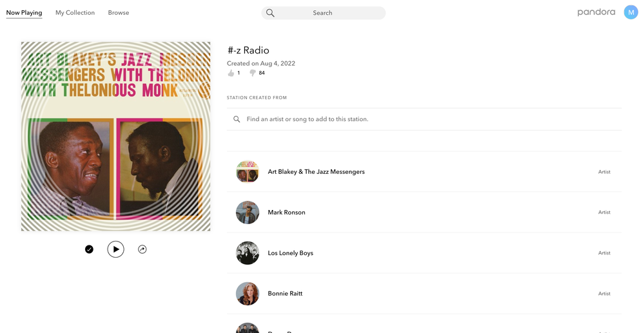Click the thumbs up icon

pyautogui.click(x=231, y=73)
